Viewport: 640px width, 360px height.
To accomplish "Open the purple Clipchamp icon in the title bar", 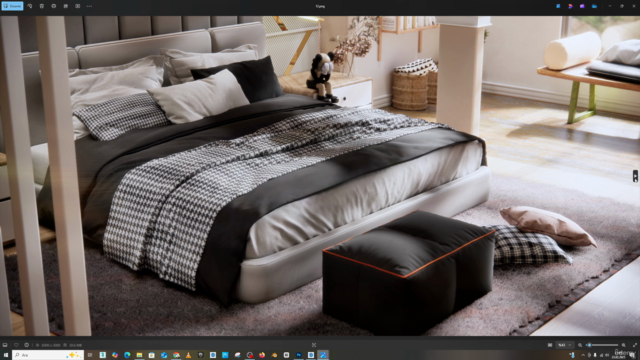I will tap(582, 6).
